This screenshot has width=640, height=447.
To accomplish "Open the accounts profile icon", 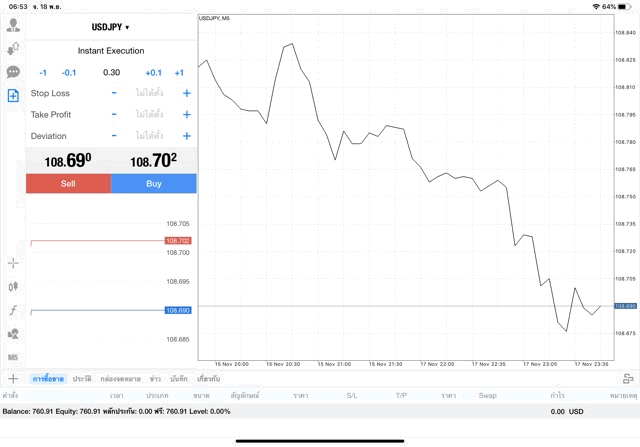I will click(x=13, y=24).
